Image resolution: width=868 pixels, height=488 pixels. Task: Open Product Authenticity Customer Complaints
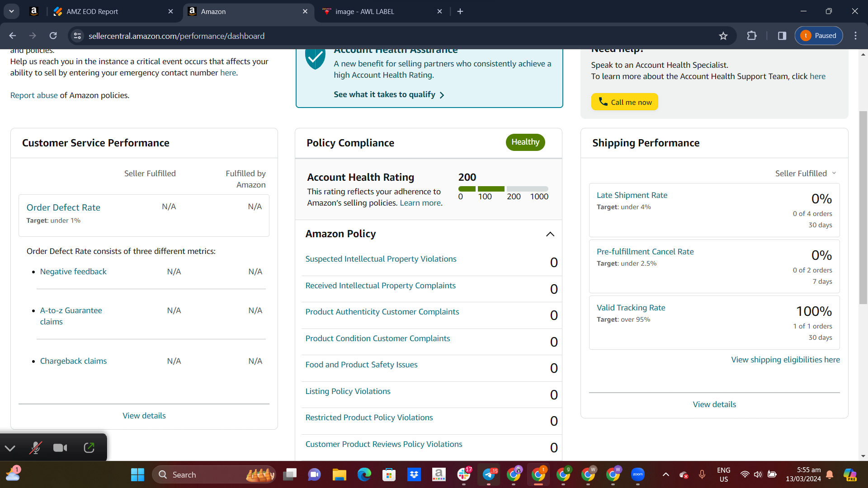click(382, 312)
